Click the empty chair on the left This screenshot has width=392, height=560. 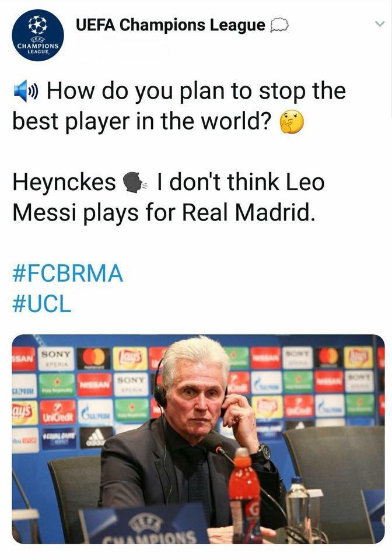[x=74, y=490]
